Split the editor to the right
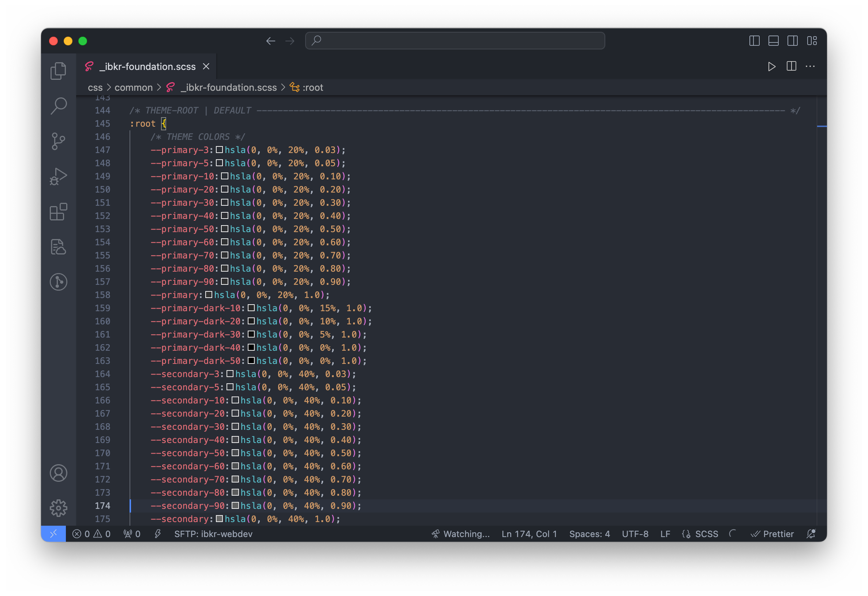 click(x=791, y=67)
